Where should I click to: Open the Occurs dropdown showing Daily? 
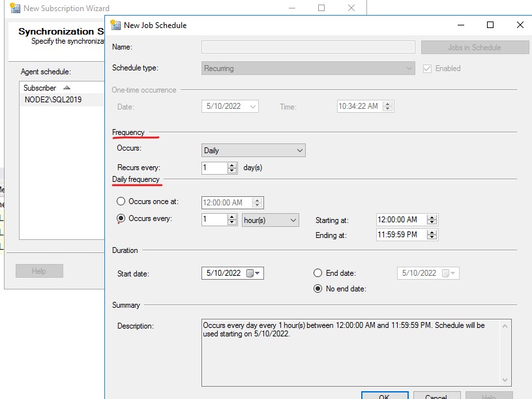253,150
